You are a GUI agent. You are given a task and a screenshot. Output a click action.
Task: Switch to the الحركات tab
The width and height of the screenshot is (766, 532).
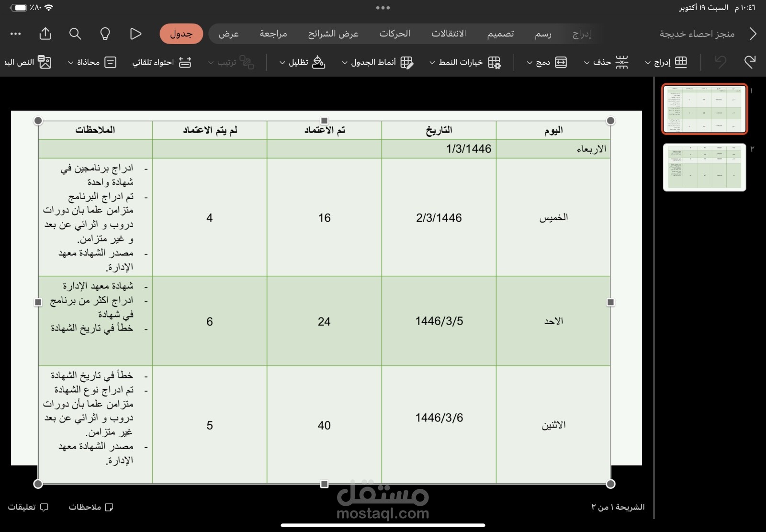(x=395, y=34)
